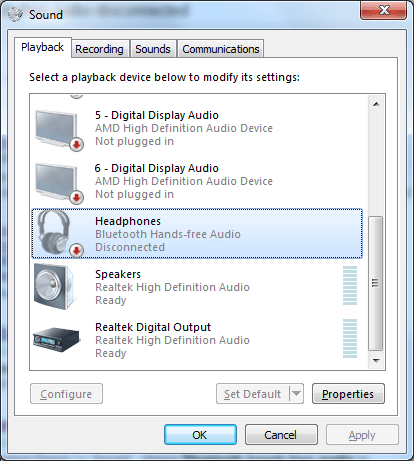Open the Recording tab
This screenshot has height=461, width=414.
click(99, 49)
